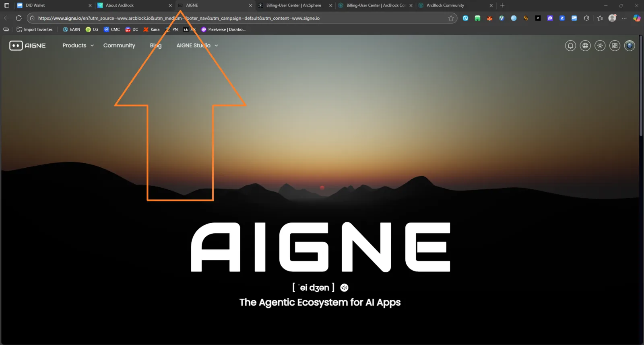
Task: Open the Import favorites bookmark
Action: click(35, 29)
